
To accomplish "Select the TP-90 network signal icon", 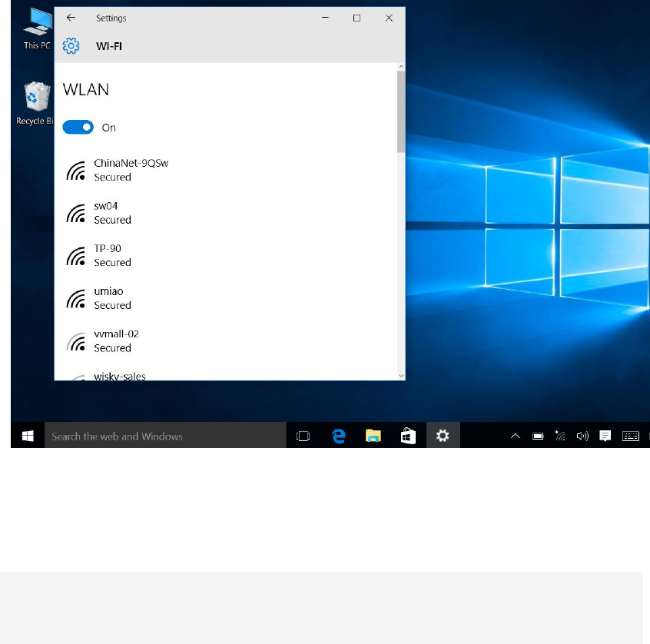I will (76, 256).
